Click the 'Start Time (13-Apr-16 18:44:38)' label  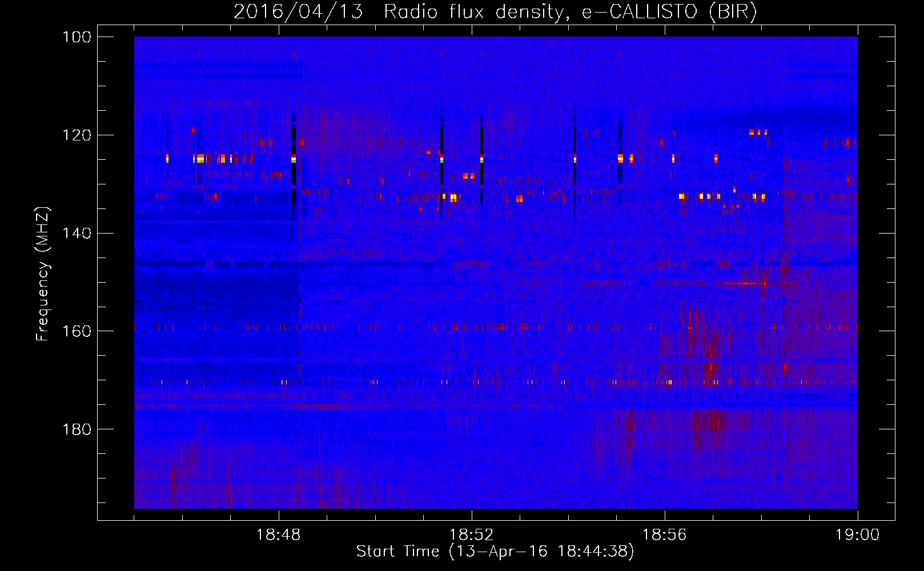tap(495, 552)
